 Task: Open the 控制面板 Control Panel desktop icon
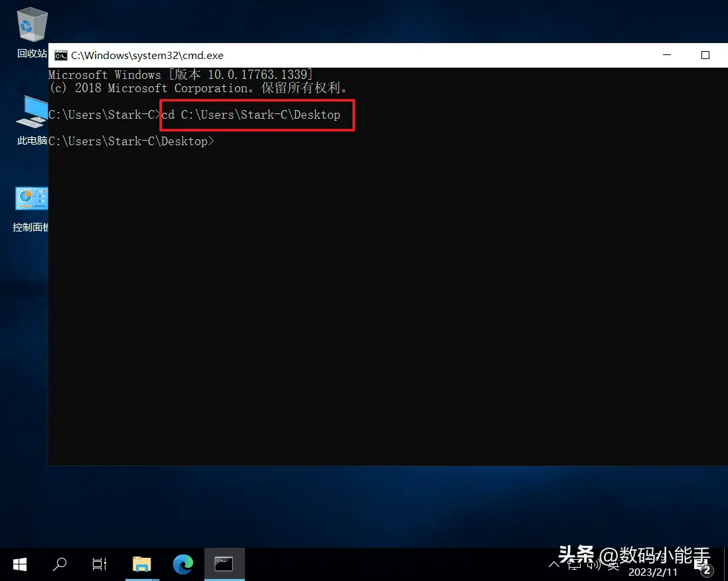coord(31,209)
